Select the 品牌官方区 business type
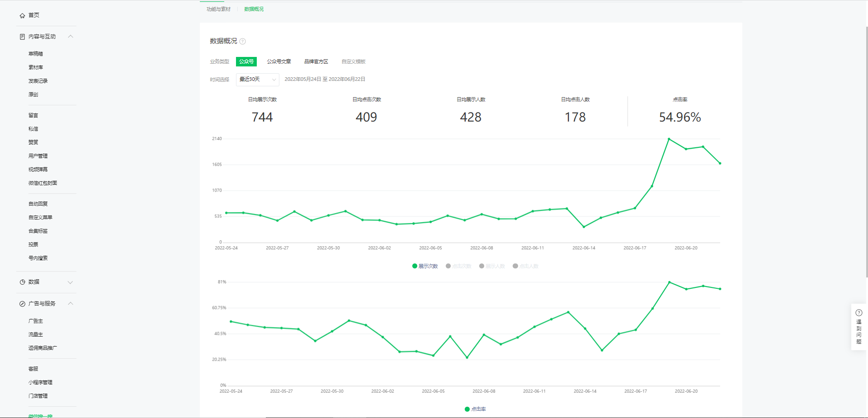868x418 pixels. [x=316, y=61]
